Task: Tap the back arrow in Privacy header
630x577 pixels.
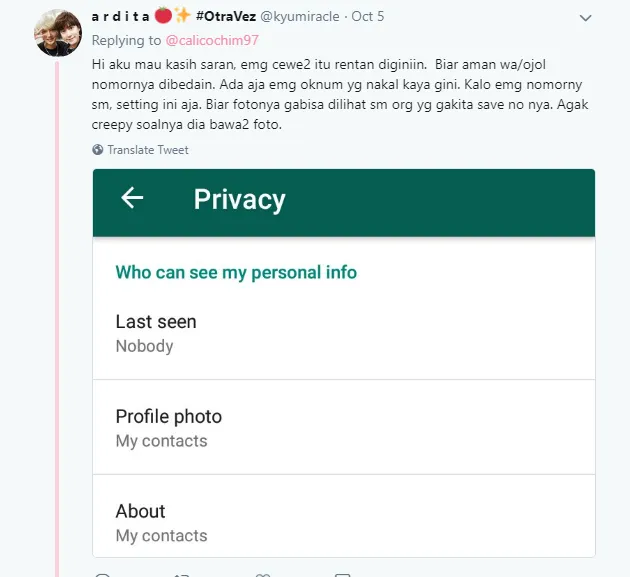Action: point(132,198)
